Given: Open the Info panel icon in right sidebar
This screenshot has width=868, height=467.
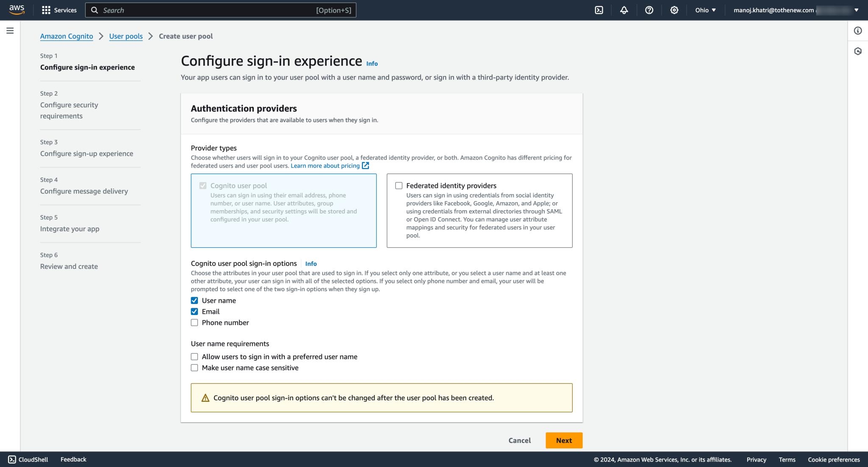Looking at the screenshot, I should (x=858, y=30).
